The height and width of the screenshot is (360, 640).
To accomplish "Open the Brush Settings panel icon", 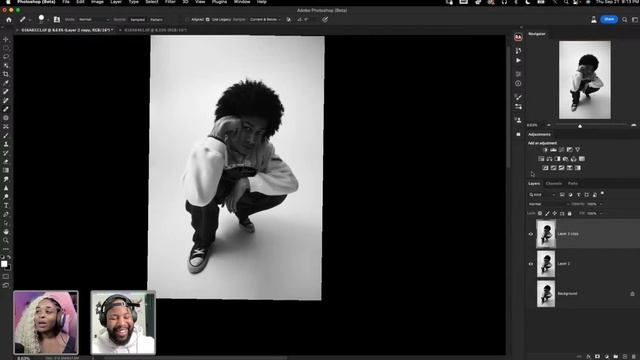I will (518, 107).
